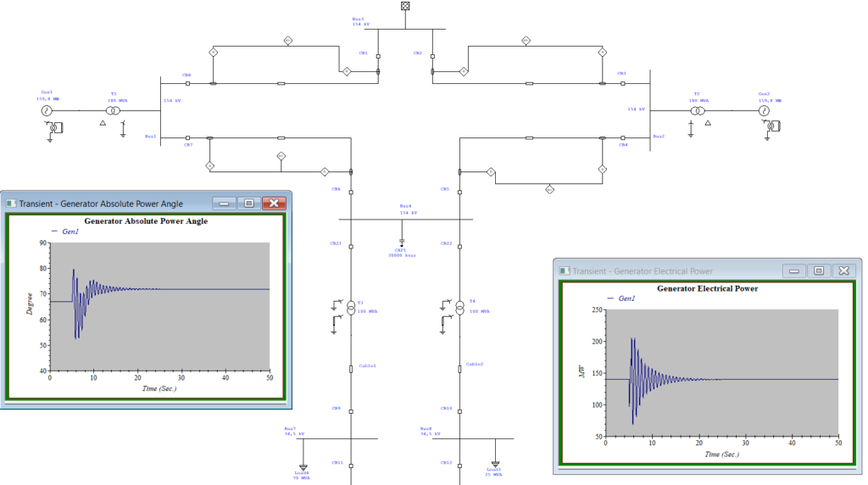
Task: Click the 'Bus3 154 kV' label
Action: click(x=359, y=21)
